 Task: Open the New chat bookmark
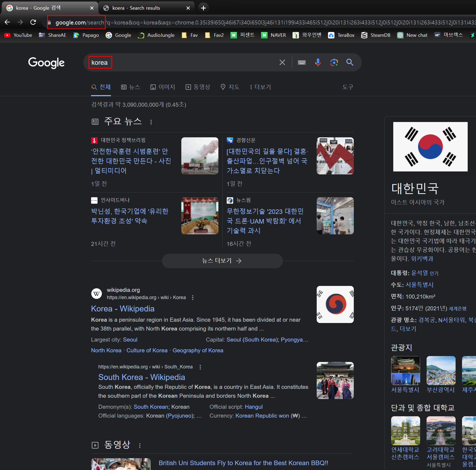[x=412, y=35]
